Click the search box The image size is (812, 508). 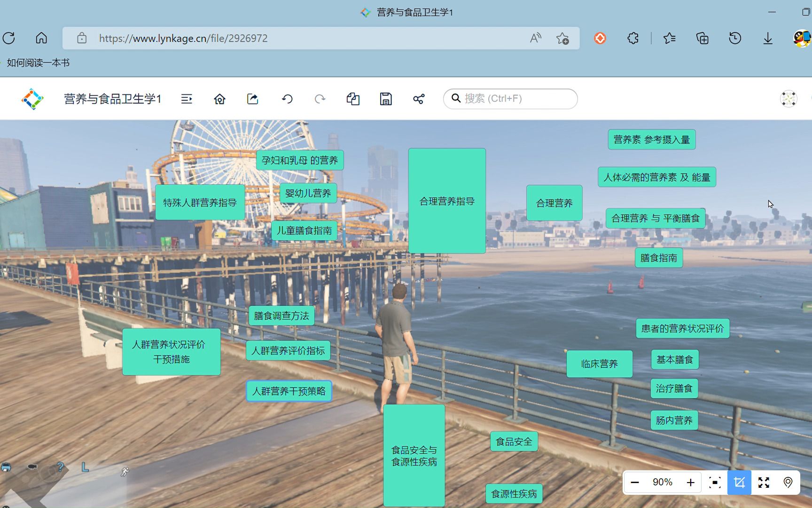tap(510, 99)
